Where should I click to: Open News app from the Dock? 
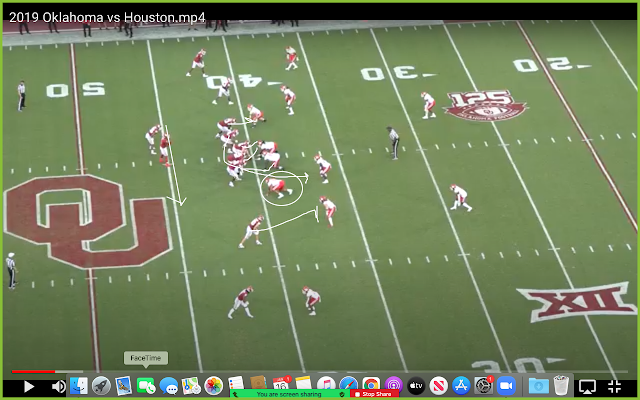[x=438, y=386]
